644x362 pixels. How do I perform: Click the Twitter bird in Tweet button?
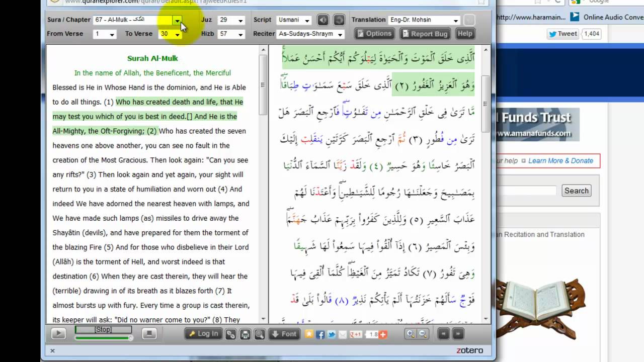tap(553, 34)
